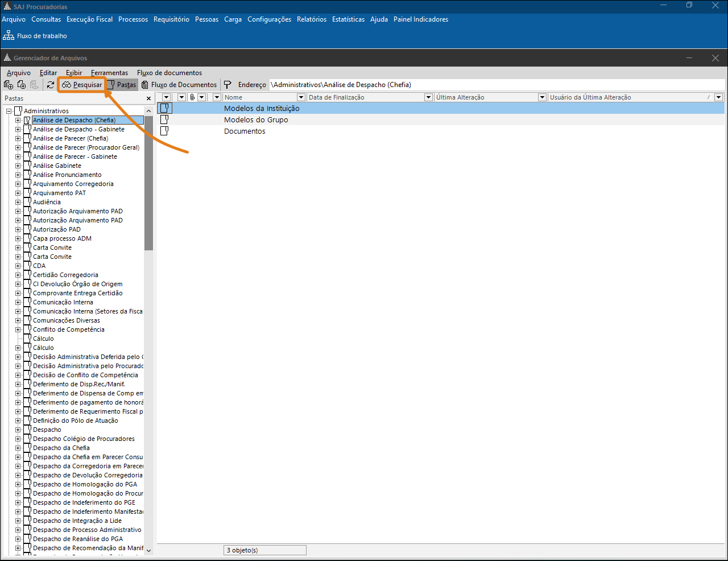Click the second new document toolbar icon

(22, 85)
